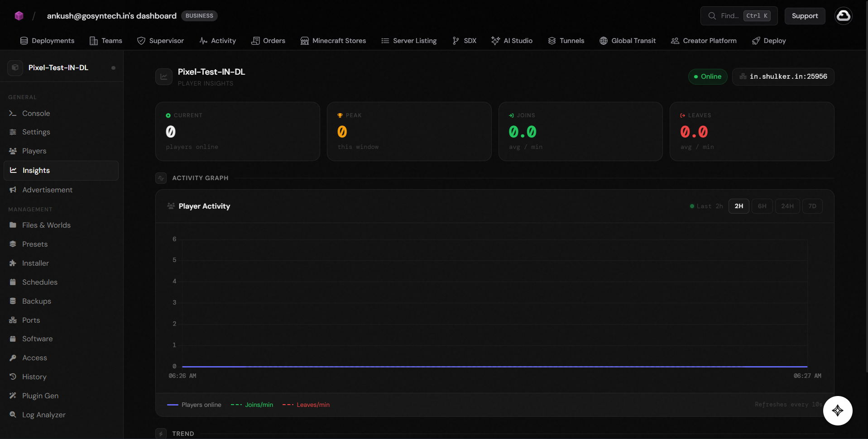The width and height of the screenshot is (868, 439).
Task: Click the 06:26 AM axis label
Action: [182, 376]
